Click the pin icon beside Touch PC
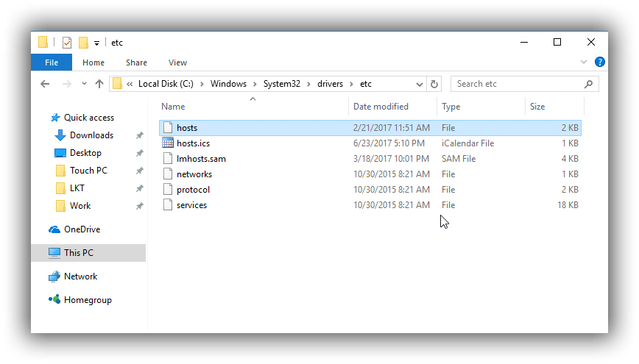639x364 pixels. click(139, 171)
